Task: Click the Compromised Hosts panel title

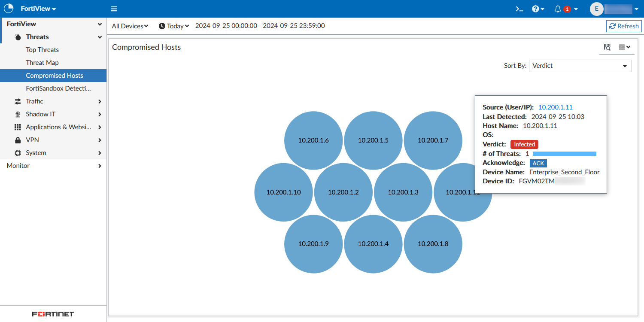Action: coord(146,47)
